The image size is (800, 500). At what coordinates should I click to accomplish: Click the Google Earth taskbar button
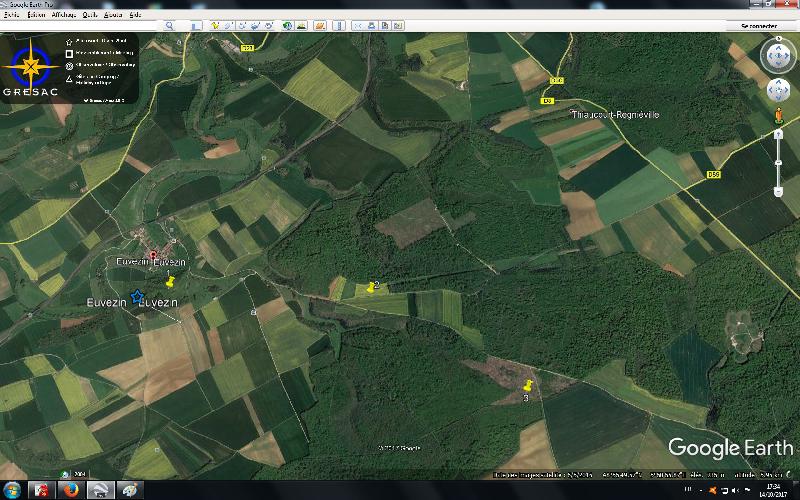[101, 490]
